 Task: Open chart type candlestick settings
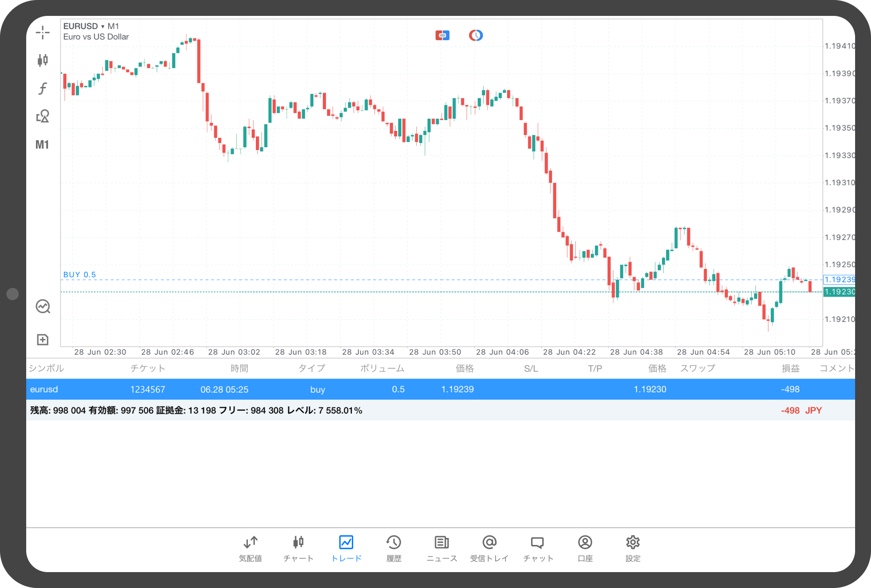point(43,60)
